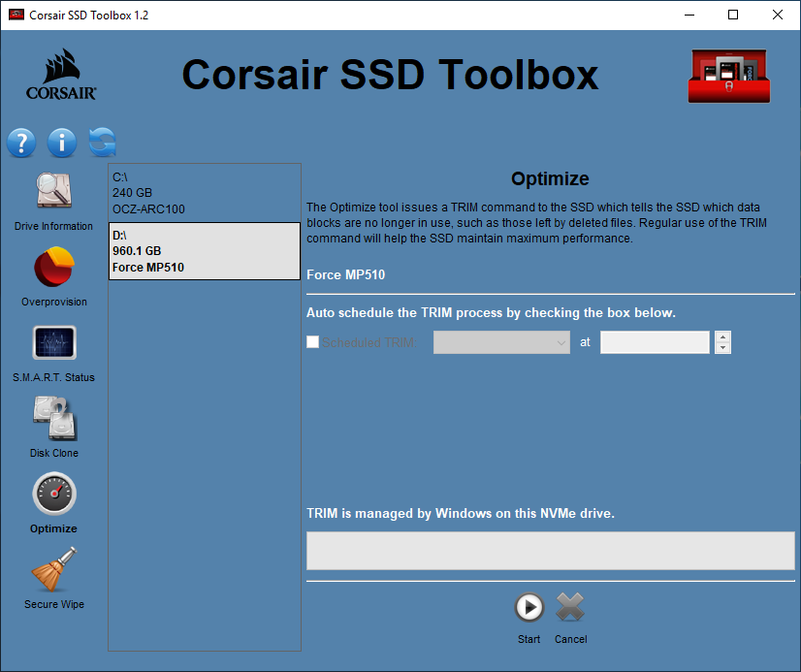Select the C:\ OCZ-ARC100 drive
Viewport: 801px width, 672px height.
coord(204,192)
